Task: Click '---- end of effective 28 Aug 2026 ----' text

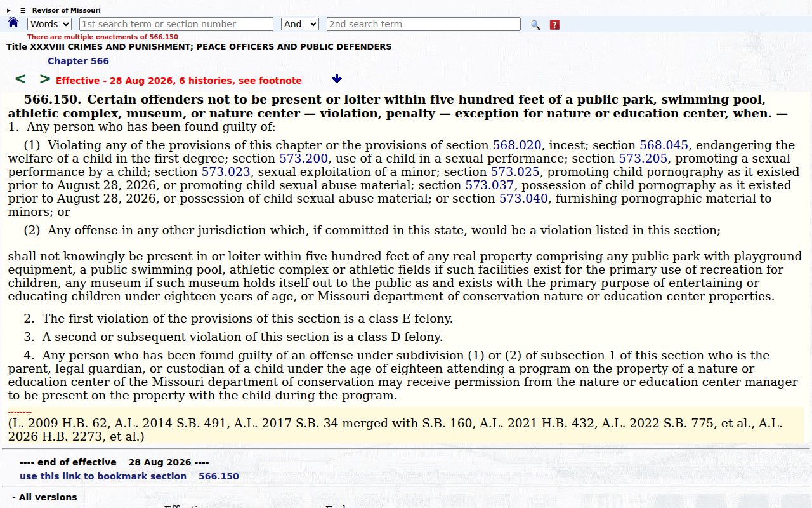Action: [x=114, y=462]
